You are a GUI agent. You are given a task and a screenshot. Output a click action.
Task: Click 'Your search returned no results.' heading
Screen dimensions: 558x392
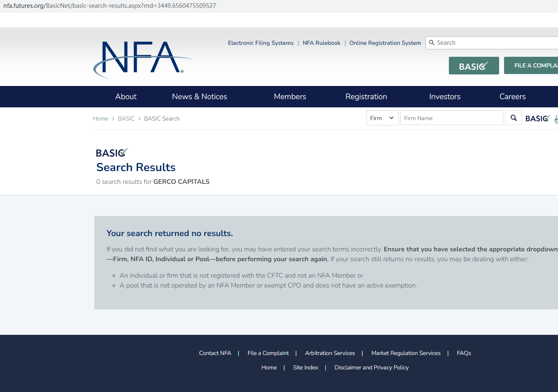(170, 233)
